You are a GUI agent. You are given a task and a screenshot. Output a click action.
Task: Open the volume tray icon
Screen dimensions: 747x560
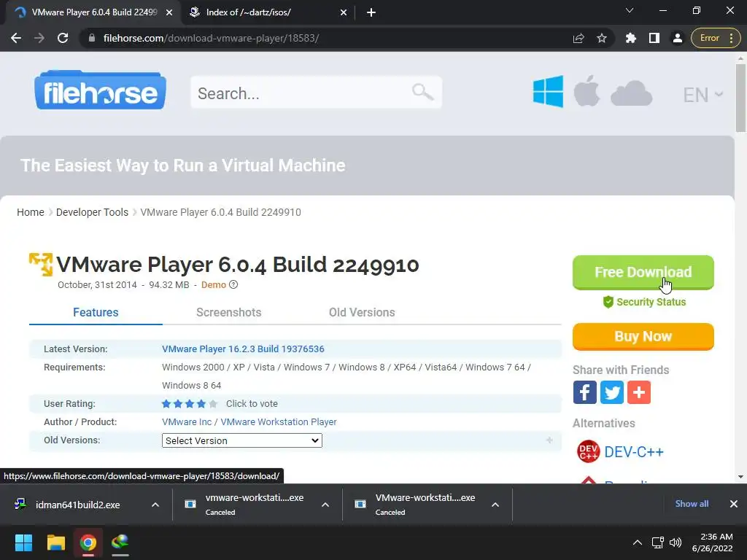[675, 542]
